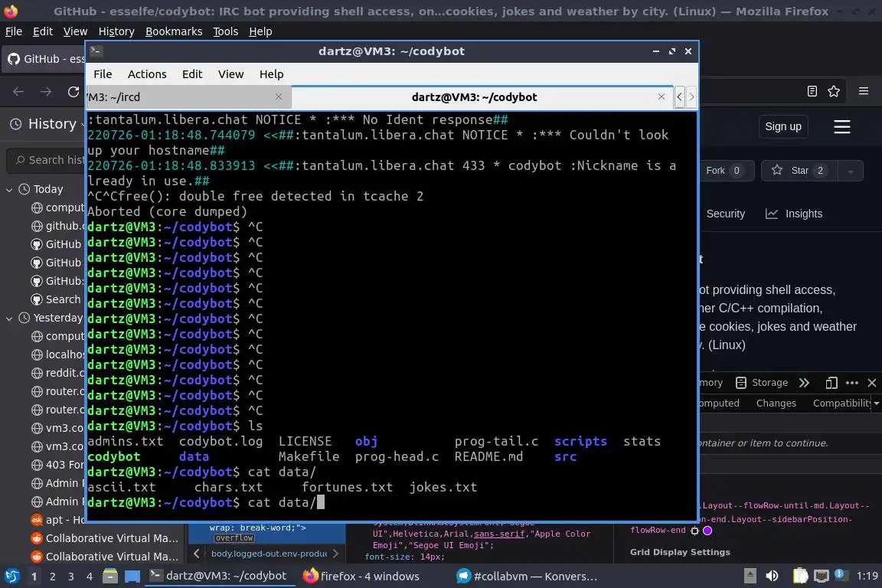This screenshot has height=588, width=882.
Task: Toggle grid highlighter target icon
Action: [x=694, y=531]
